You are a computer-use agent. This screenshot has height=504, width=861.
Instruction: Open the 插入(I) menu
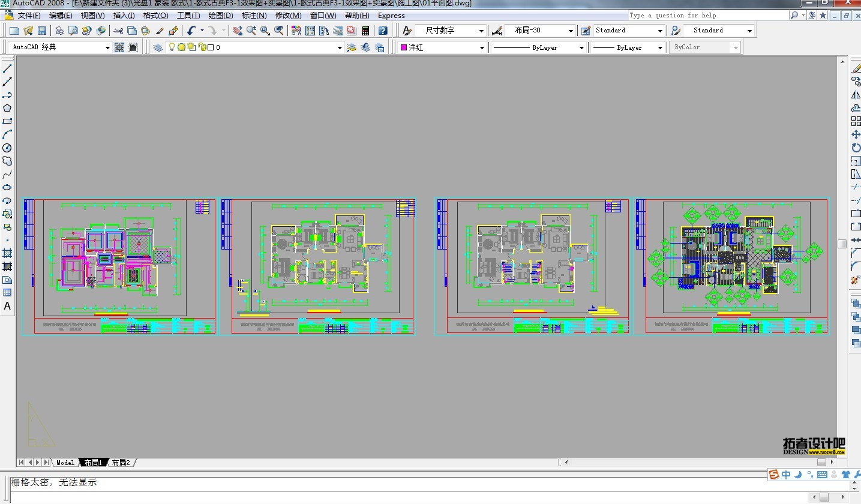click(124, 16)
